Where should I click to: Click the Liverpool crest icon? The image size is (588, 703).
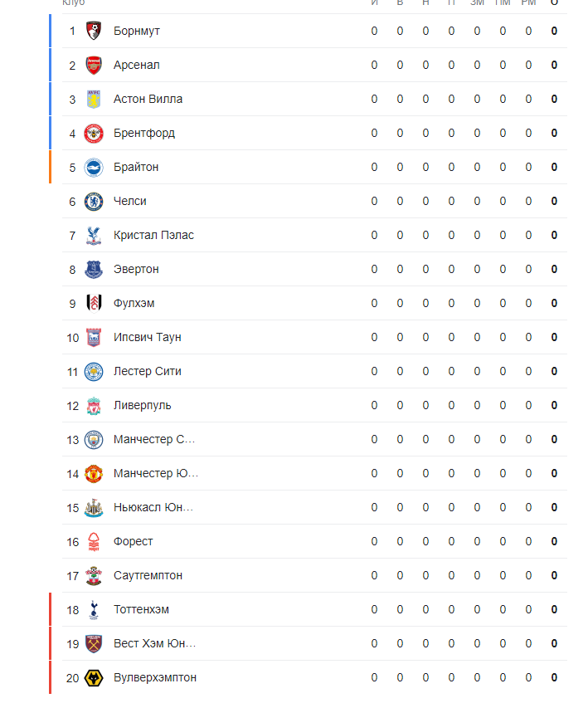(94, 405)
